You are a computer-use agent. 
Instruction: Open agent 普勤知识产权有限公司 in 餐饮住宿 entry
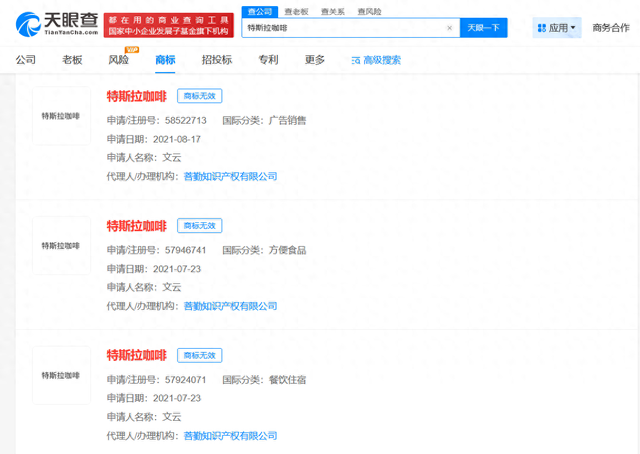pyautogui.click(x=231, y=436)
